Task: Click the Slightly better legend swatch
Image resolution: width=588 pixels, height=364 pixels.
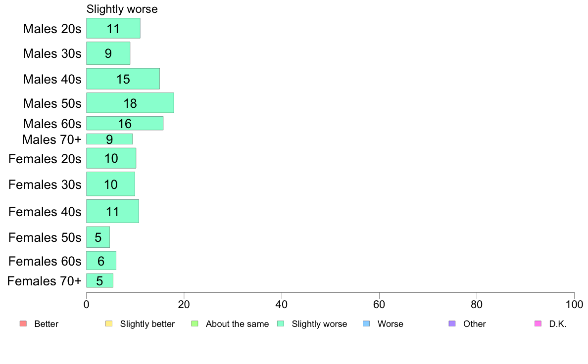Action: pos(109,324)
